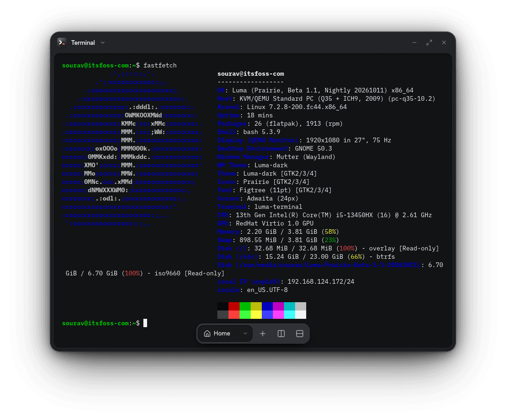Select the Packages value '26 (flatpak), 1913 (rpm)'
Viewport: 506px width, 420px height.
[298, 124]
